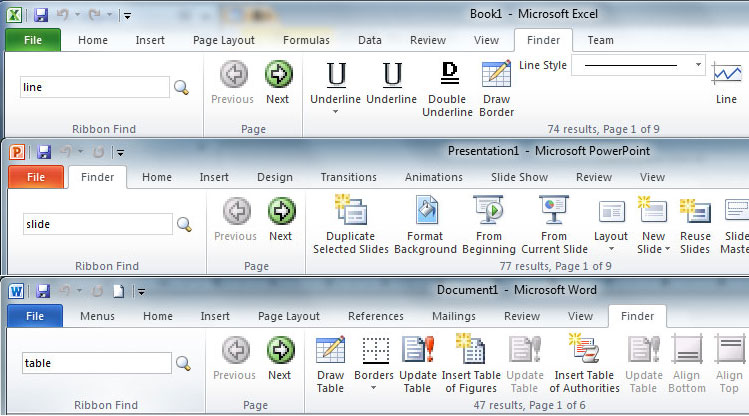Click the Underline command with the dropdown arrow in Excel
Viewport: 749px width, 416px height.
point(335,82)
